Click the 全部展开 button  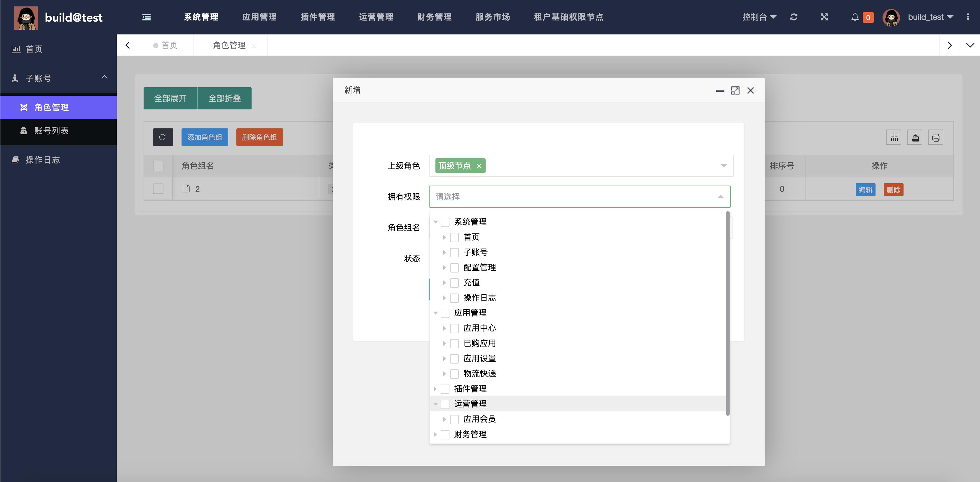[170, 98]
